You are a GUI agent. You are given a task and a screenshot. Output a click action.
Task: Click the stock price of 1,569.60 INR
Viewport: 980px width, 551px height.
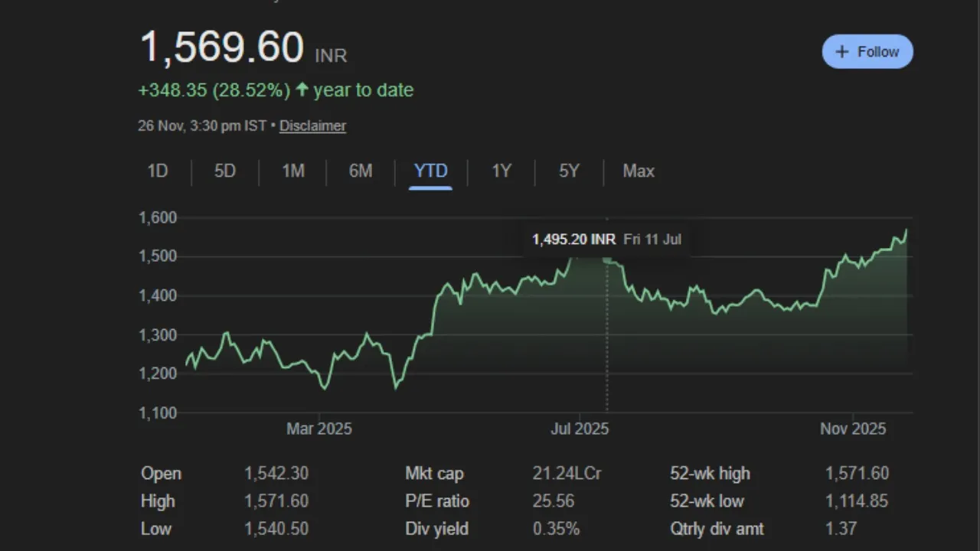pyautogui.click(x=220, y=47)
